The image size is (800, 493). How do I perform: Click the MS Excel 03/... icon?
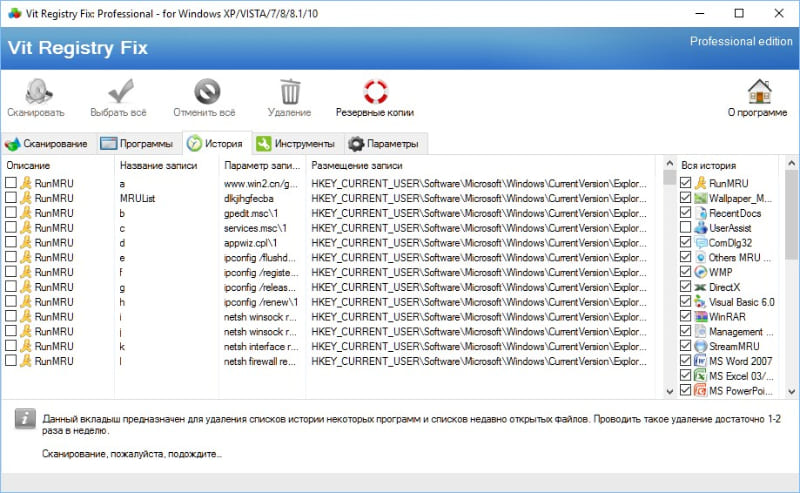pyautogui.click(x=701, y=376)
